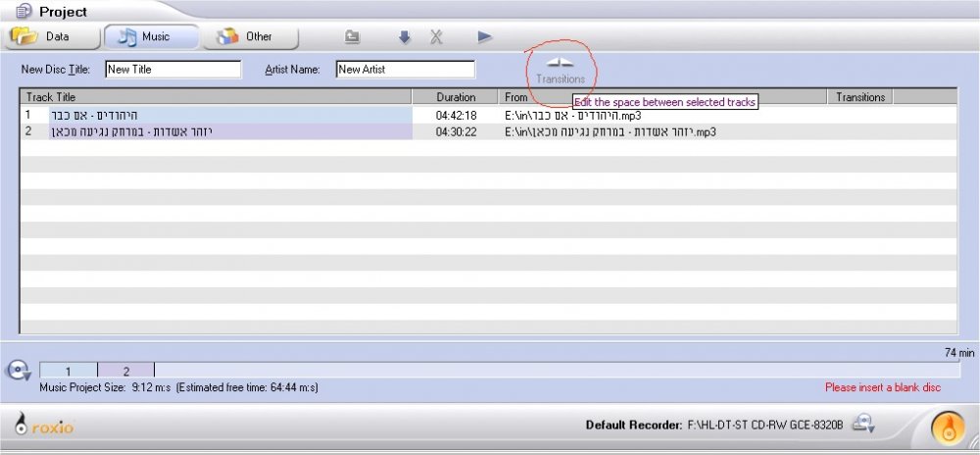Click the new folder toolbar icon
This screenshot has width=980, height=455.
click(353, 37)
